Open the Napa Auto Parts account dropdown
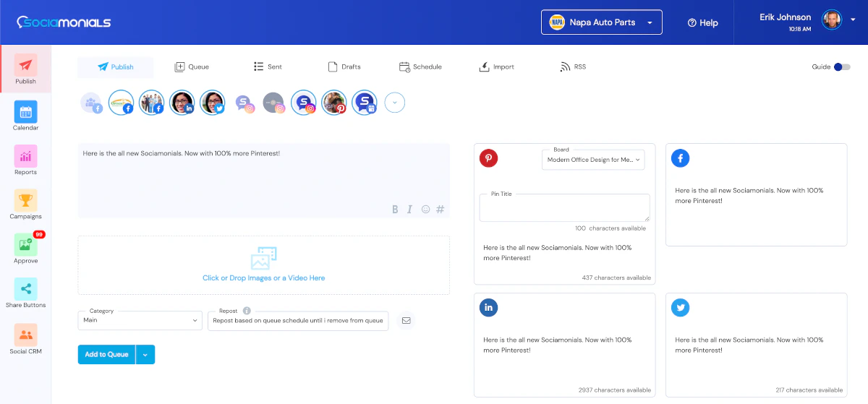The image size is (868, 404). (601, 22)
